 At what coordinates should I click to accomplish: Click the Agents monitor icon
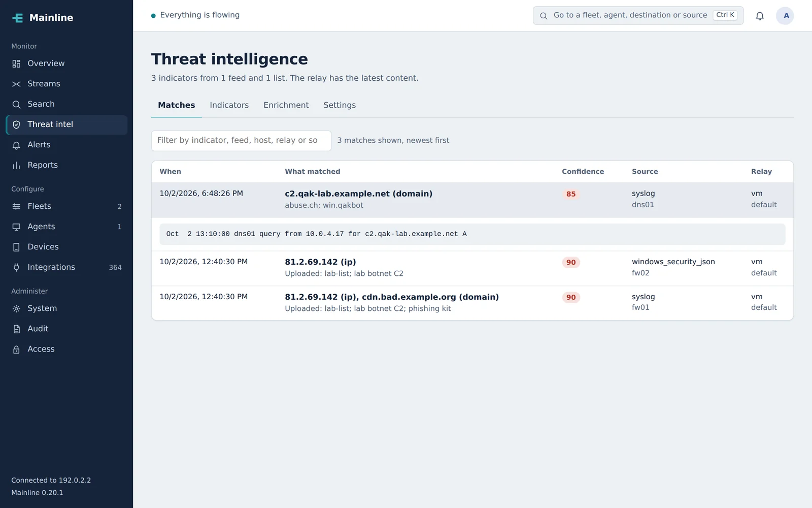(16, 227)
